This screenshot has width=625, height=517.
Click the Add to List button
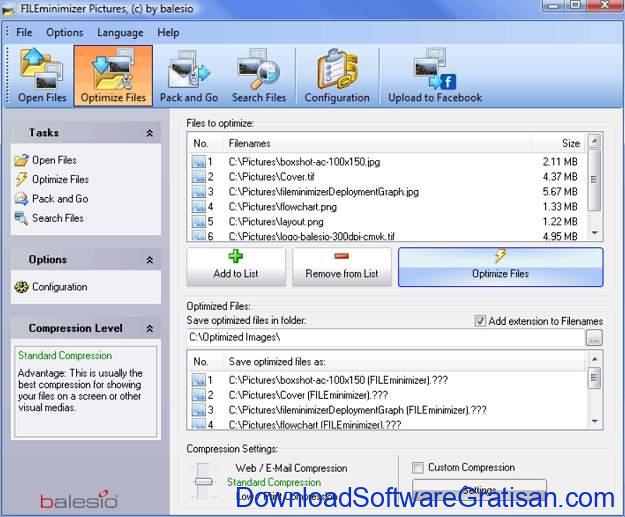point(236,267)
